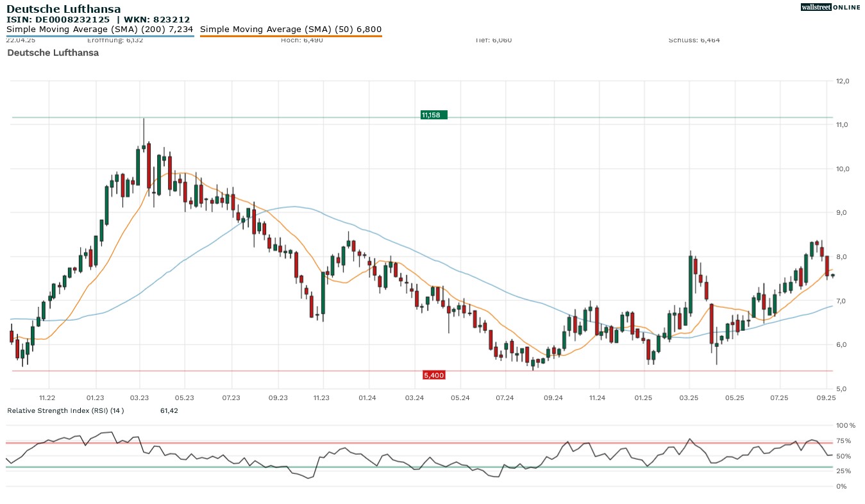Click the Hoch: 6,490 value
The image size is (865, 504).
[x=302, y=40]
